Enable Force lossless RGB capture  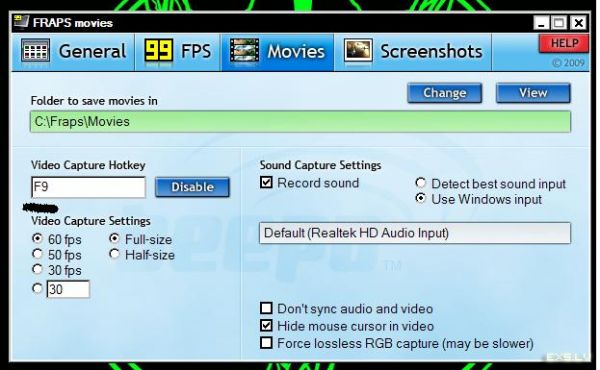tap(266, 342)
